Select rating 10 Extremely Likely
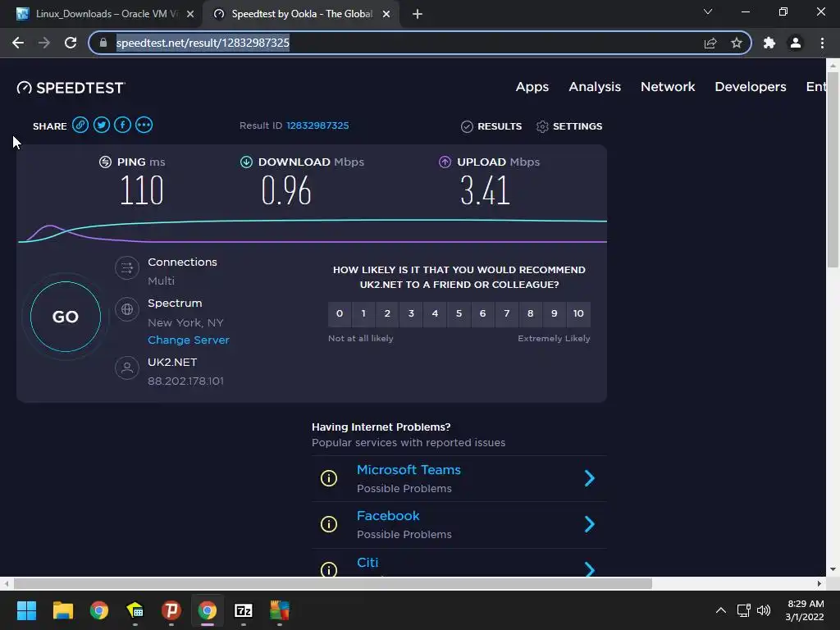This screenshot has height=630, width=840. [x=578, y=314]
